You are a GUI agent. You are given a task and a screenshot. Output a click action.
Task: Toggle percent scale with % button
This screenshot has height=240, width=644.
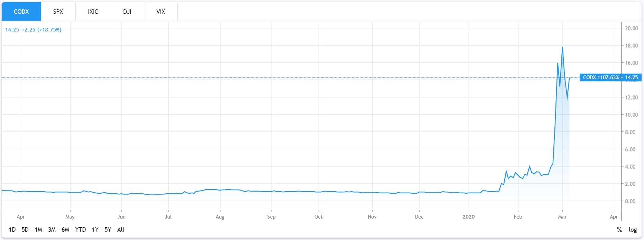tap(619, 230)
